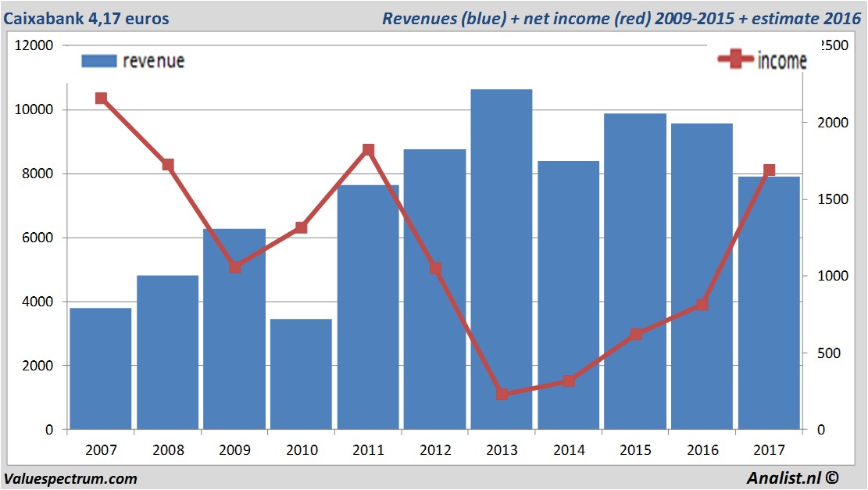Click left axis value 4000
The height and width of the screenshot is (490, 868).
coord(38,302)
